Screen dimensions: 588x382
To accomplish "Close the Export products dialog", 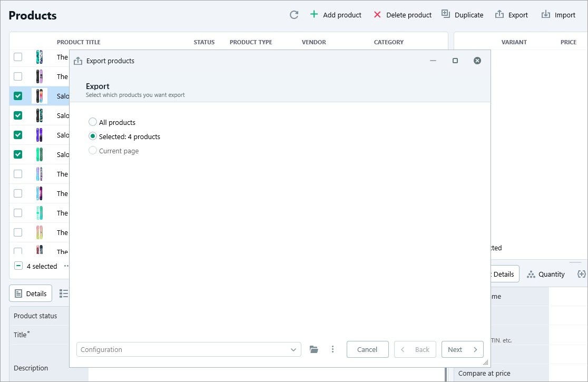I will point(477,61).
